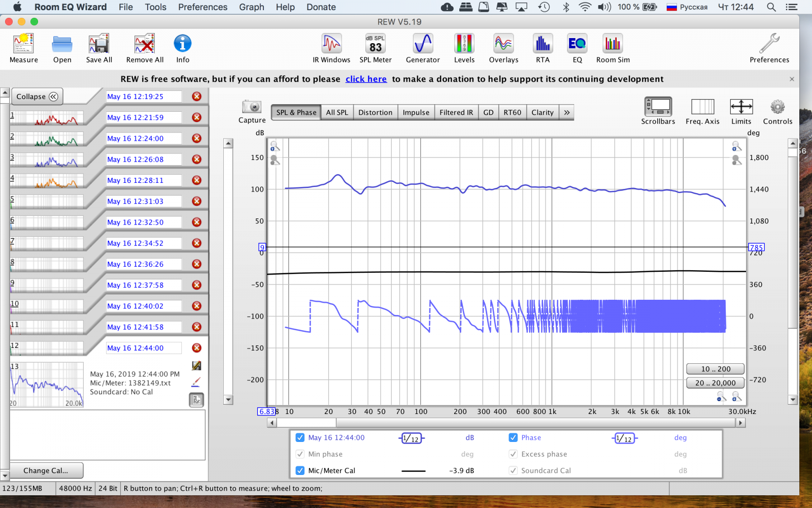This screenshot has width=812, height=508.
Task: Open the RT60 tab
Action: point(512,112)
